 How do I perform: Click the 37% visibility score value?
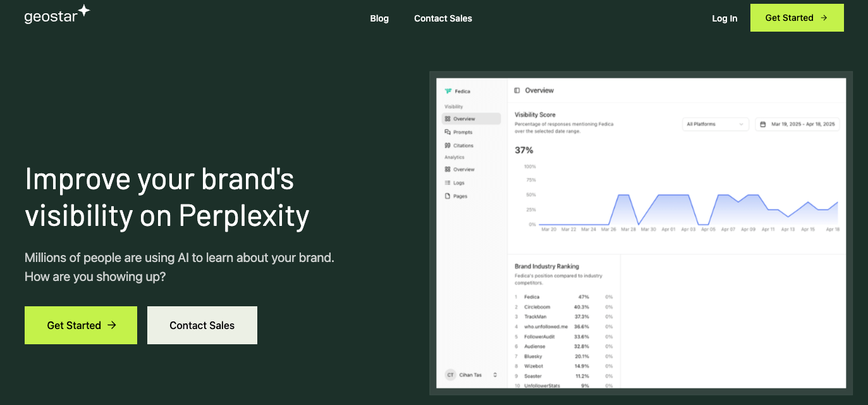(x=524, y=151)
